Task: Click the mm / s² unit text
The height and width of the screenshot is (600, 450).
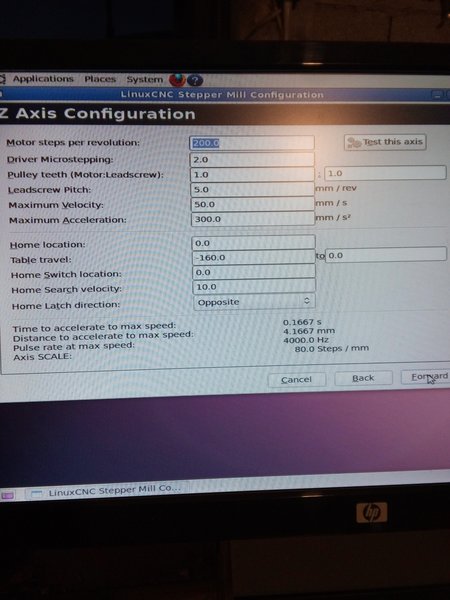Action: [333, 218]
